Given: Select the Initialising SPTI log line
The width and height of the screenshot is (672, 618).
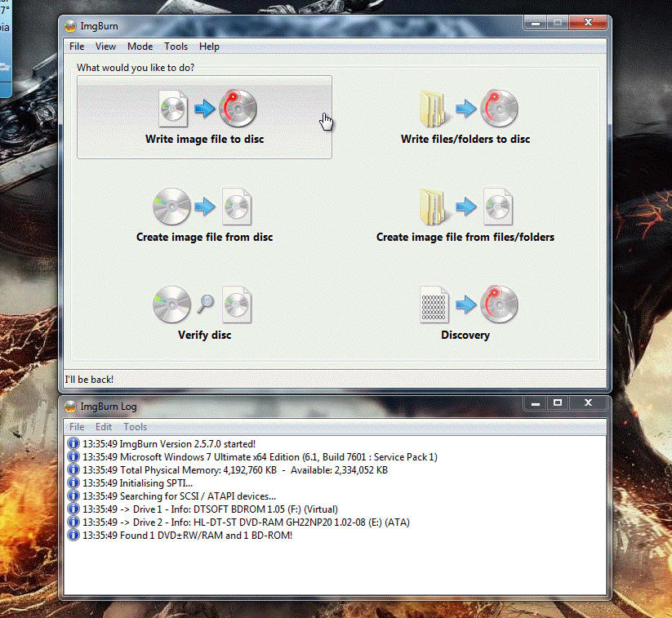Looking at the screenshot, I should pos(137,483).
